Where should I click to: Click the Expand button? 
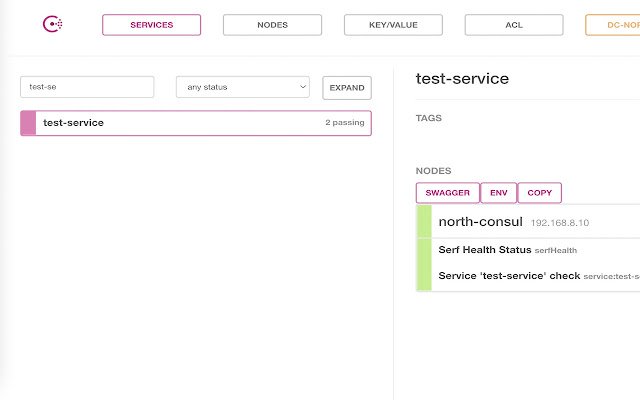[347, 88]
